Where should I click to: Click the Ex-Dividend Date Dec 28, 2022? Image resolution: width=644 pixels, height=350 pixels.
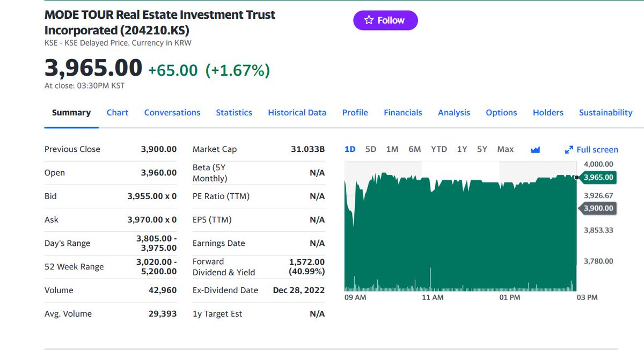pos(299,290)
